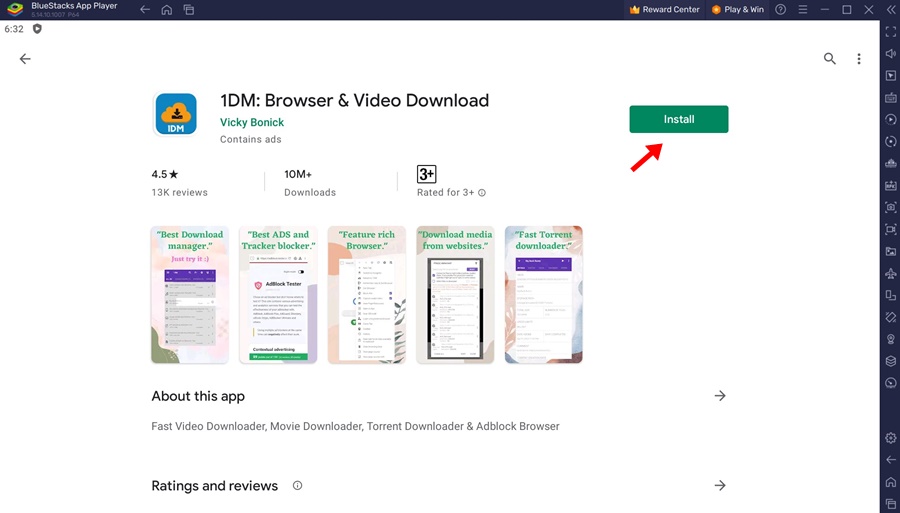Start screen recording from the sidebar
Viewport: 900px width, 513px height.
pos(891,230)
